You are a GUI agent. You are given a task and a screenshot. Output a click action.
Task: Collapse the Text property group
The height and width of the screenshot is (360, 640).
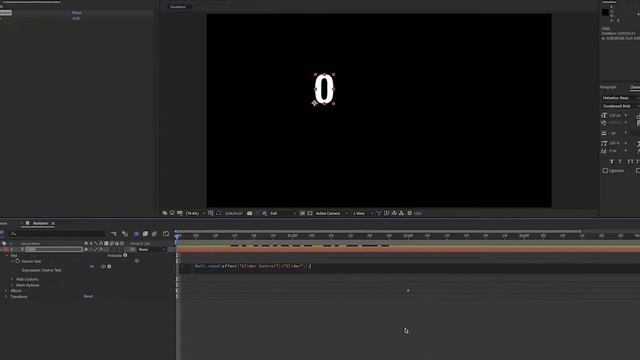(7, 256)
